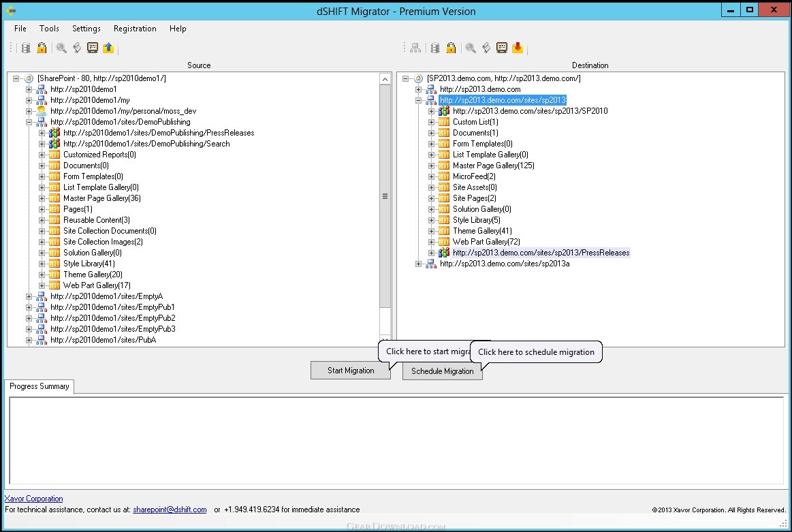Screen dimensions: 792x532
Task: Click the Source tree scrollbar up arrow
Action: (x=385, y=79)
